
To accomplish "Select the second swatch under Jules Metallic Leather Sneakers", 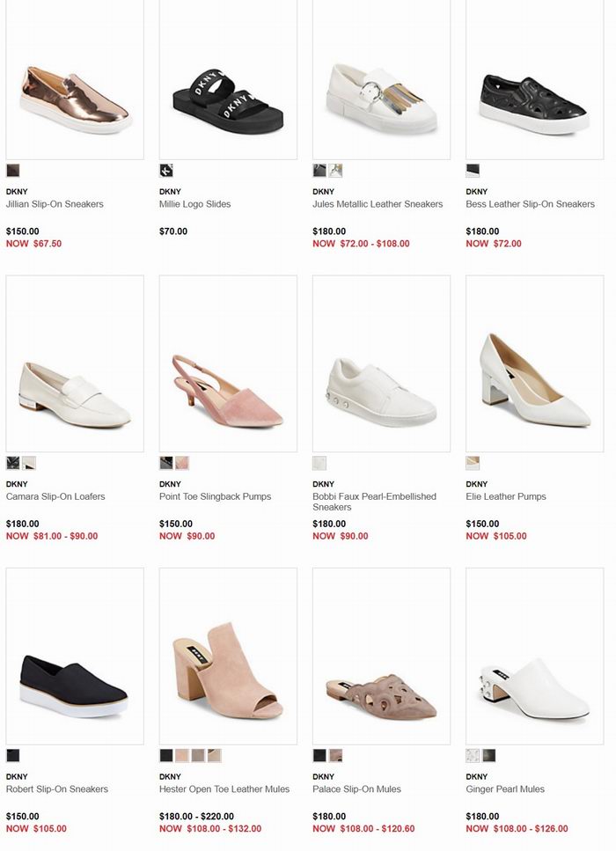I will (x=335, y=171).
